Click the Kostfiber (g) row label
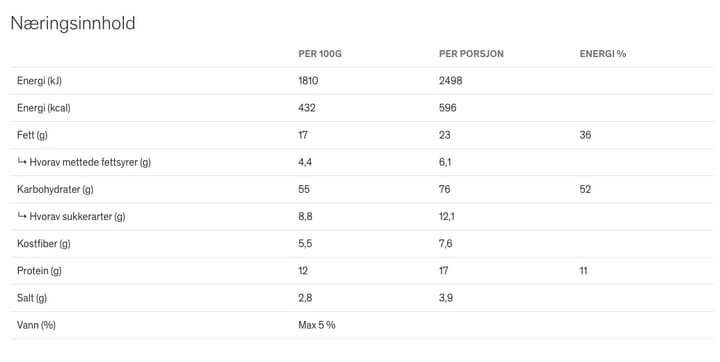Image resolution: width=720 pixels, height=362 pixels. tap(44, 243)
